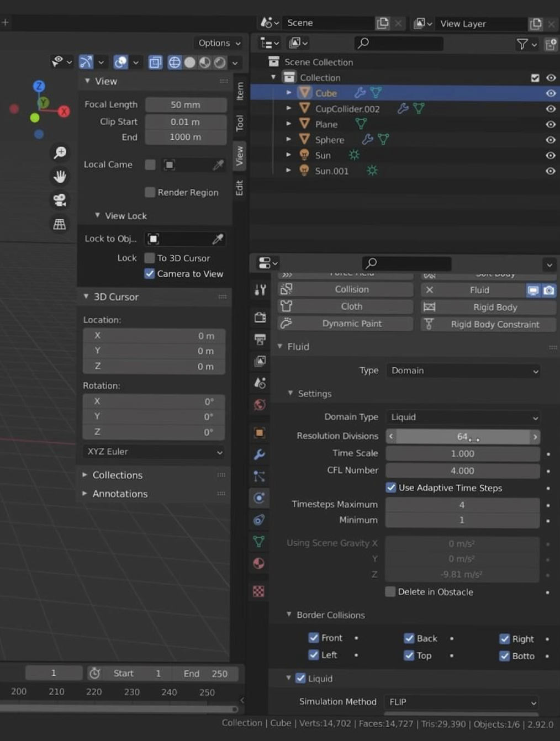Enable the Render Region checkbox
This screenshot has width=560, height=741.
click(x=150, y=192)
